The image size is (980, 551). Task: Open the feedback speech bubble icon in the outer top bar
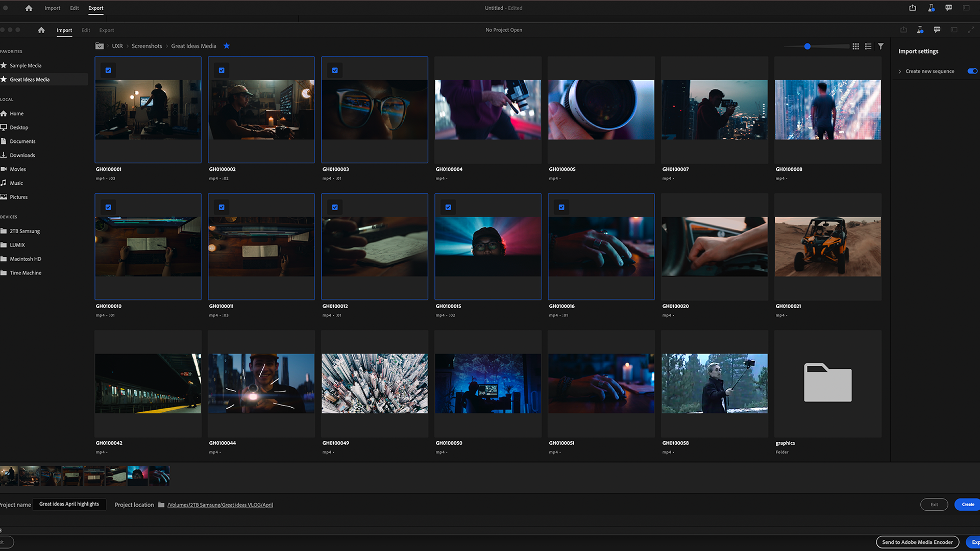(948, 8)
